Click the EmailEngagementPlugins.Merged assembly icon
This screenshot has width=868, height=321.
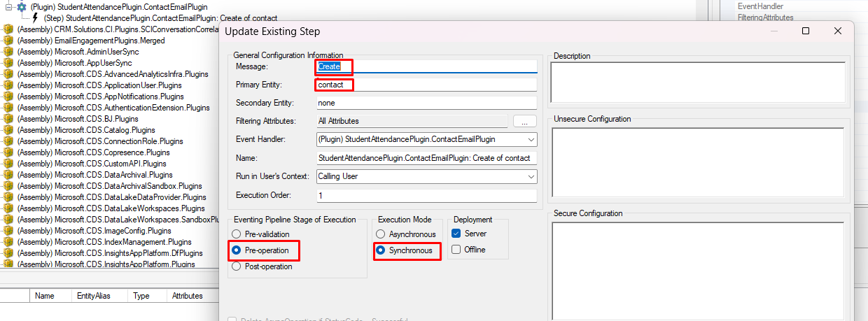[8, 41]
